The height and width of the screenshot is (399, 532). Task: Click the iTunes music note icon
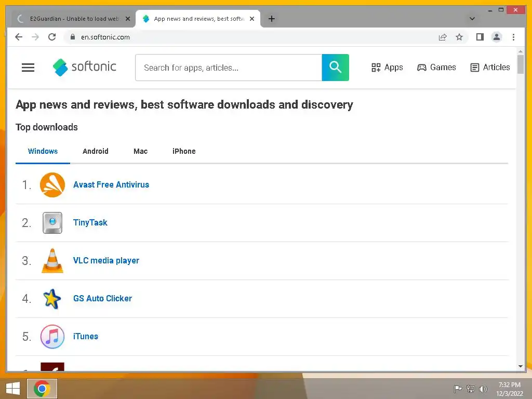(52, 337)
